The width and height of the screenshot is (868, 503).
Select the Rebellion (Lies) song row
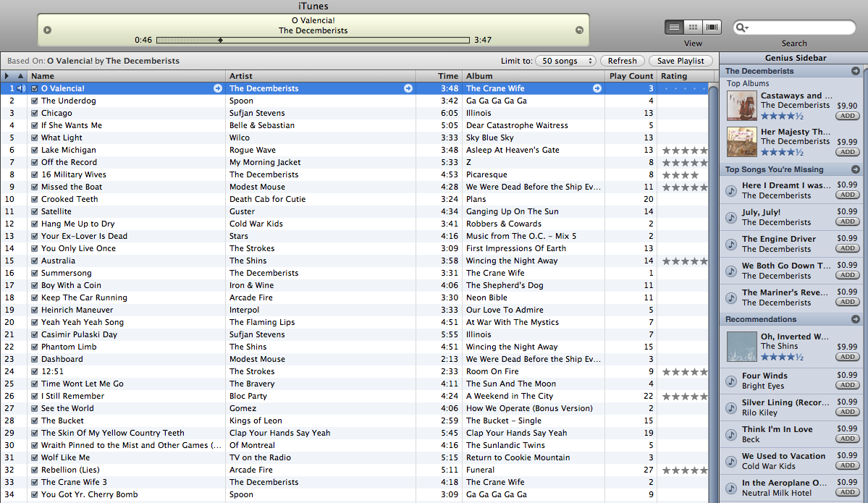pos(354,470)
